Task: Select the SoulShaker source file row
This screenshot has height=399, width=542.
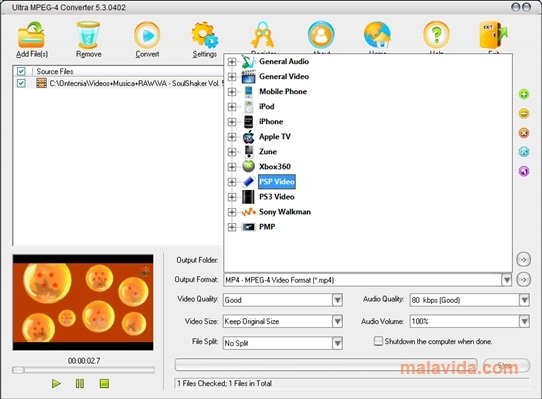Action: [118, 83]
